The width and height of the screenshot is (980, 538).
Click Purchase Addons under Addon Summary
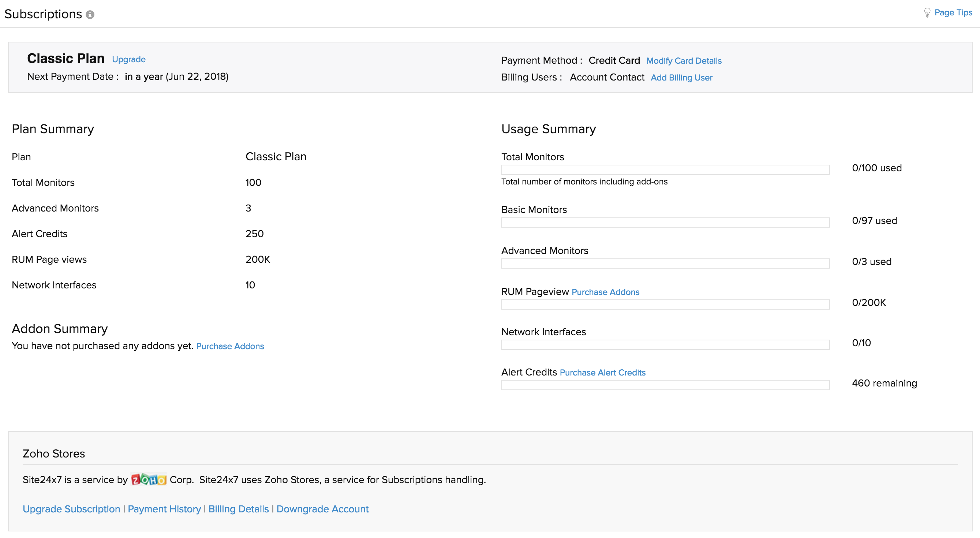[230, 346]
